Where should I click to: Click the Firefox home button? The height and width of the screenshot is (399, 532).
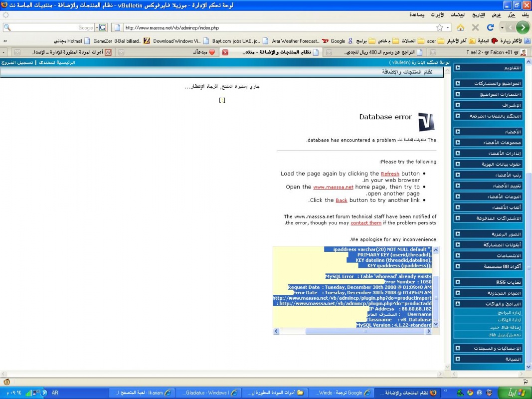[460, 27]
